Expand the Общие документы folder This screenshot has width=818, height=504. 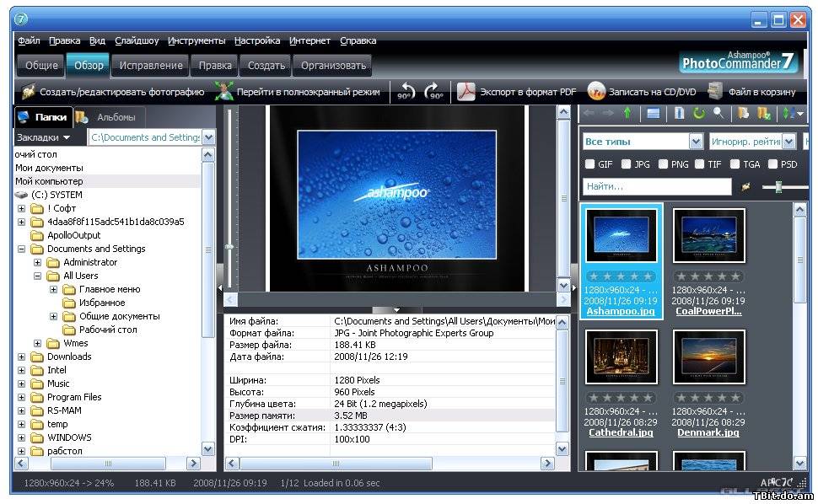pyautogui.click(x=53, y=317)
